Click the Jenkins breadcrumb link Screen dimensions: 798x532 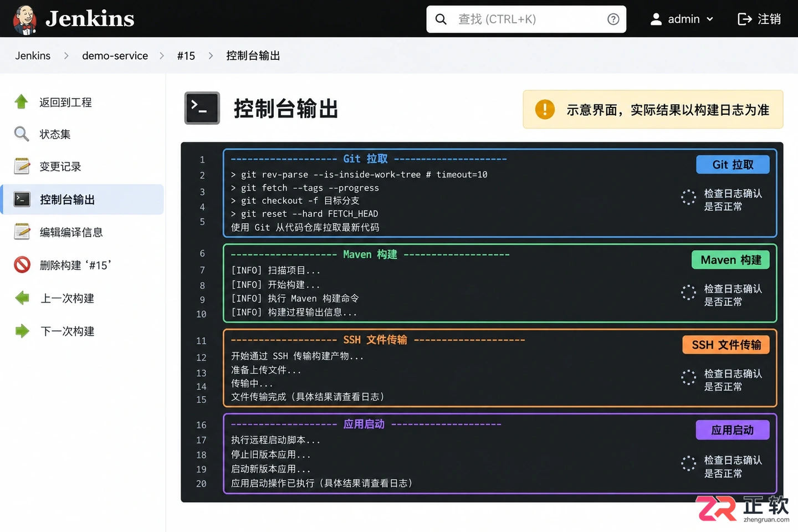coord(33,56)
